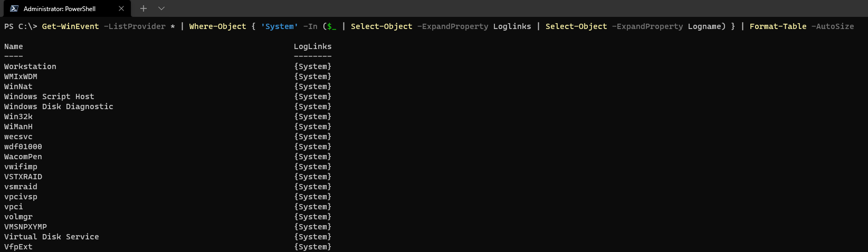Image resolution: width=868 pixels, height=252 pixels.
Task: Click the Format-Table cmdlet in the command
Action: (x=778, y=26)
